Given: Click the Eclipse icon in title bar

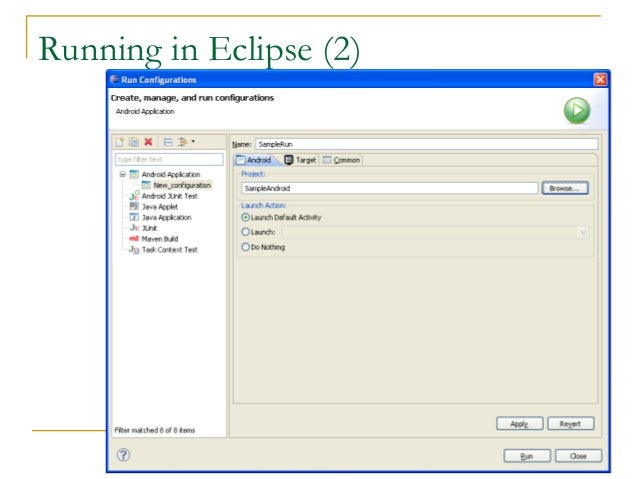Looking at the screenshot, I should point(115,79).
